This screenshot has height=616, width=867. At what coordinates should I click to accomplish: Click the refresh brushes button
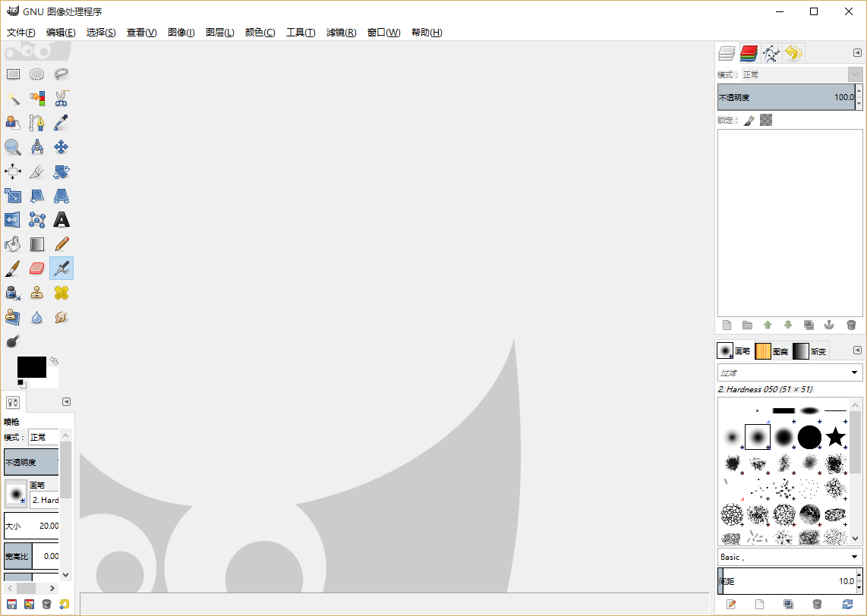point(847,604)
